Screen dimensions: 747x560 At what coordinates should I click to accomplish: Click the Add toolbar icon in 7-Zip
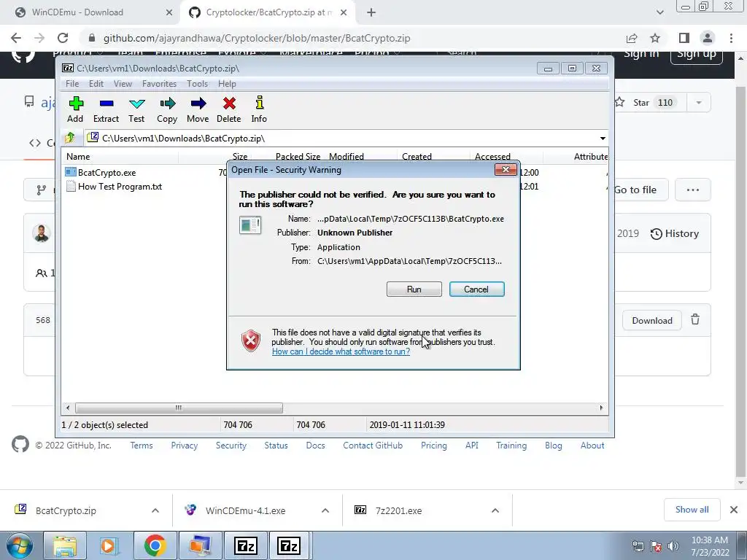[75, 109]
